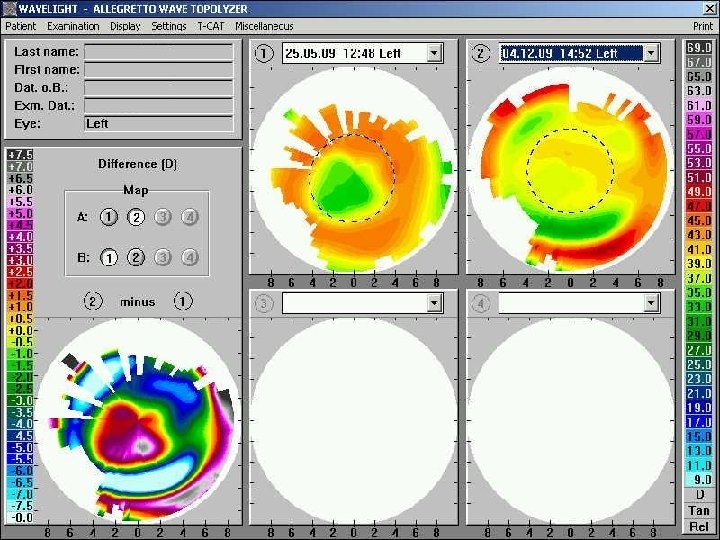Click the Rel button under color scale
The width and height of the screenshot is (720, 540).
pos(699,526)
